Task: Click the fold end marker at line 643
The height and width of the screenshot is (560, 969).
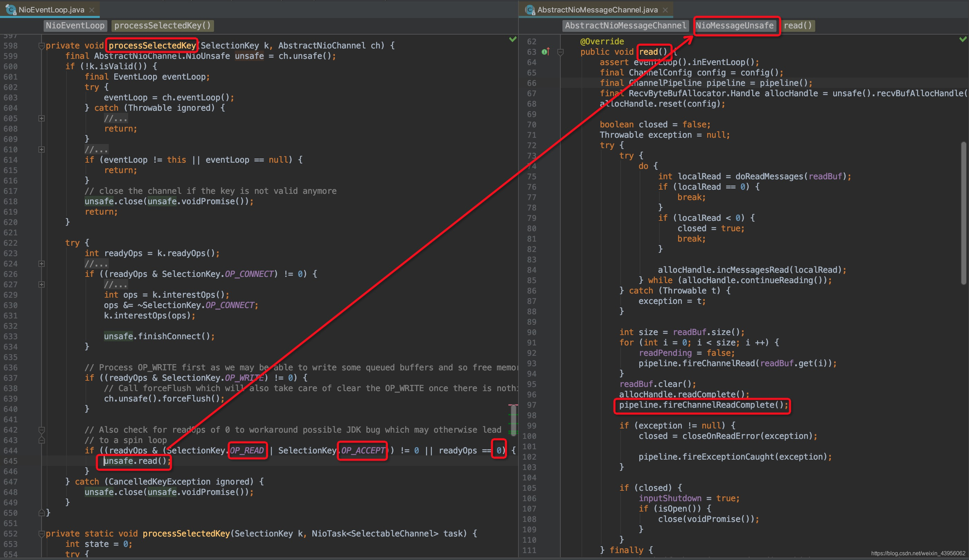Action: [x=42, y=440]
